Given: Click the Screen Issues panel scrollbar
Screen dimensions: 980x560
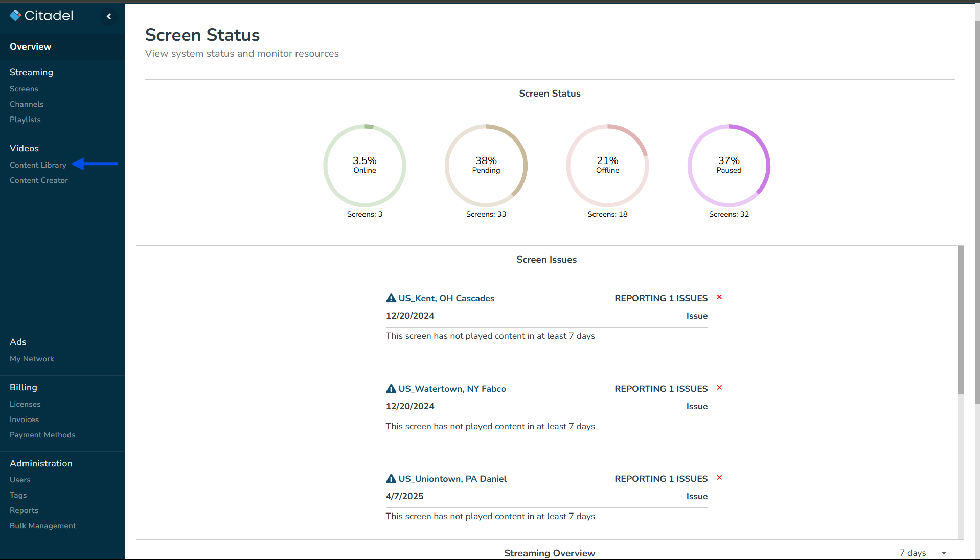Looking at the screenshot, I should [961, 320].
